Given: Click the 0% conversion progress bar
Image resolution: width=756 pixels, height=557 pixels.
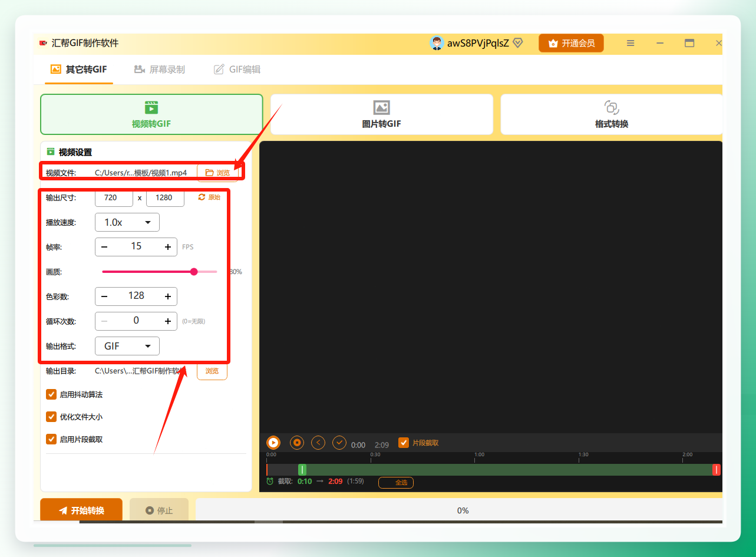Looking at the screenshot, I should tap(459, 510).
